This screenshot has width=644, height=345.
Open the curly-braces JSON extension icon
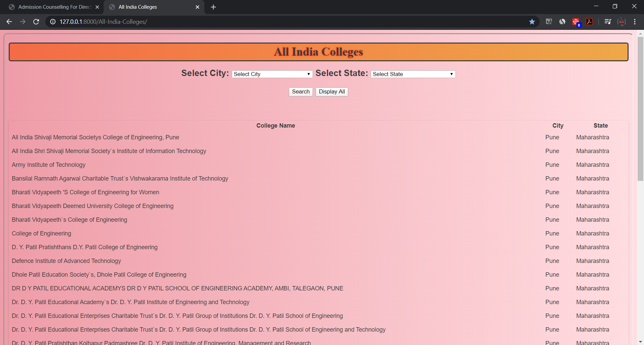click(622, 22)
